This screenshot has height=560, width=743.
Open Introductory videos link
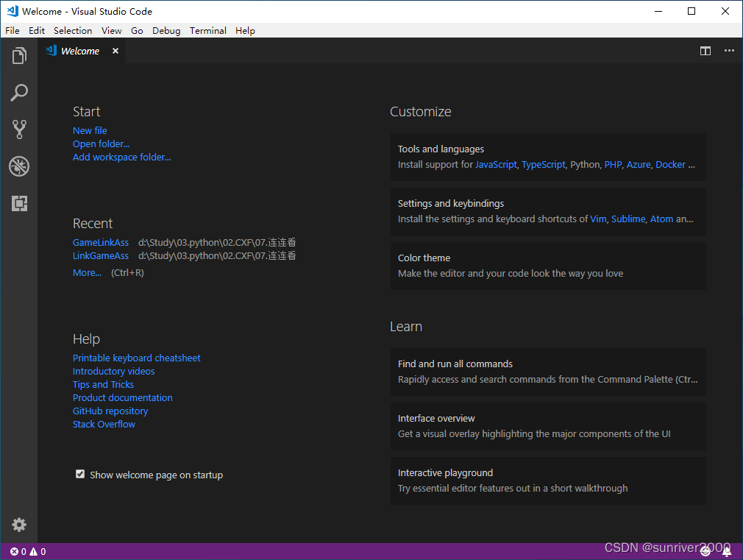[114, 372]
